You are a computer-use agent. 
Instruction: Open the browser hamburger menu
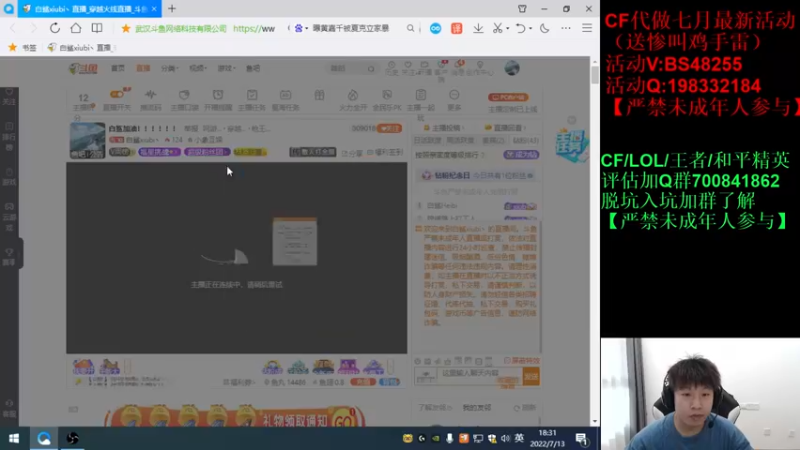tap(587, 28)
